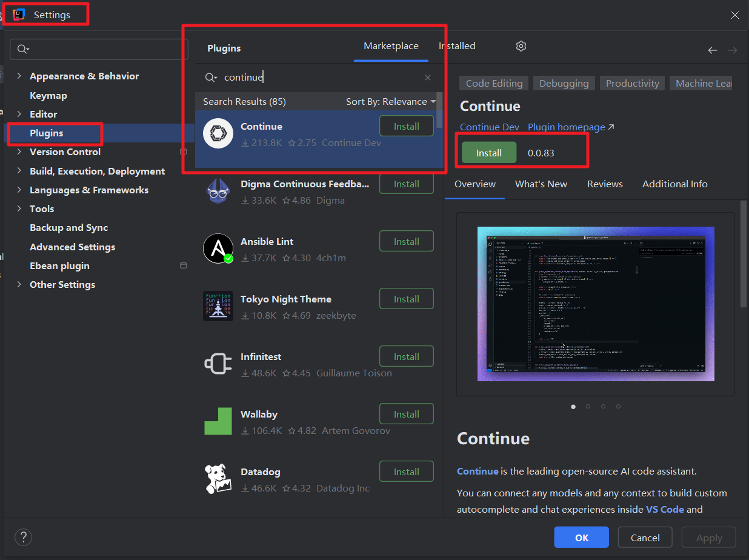Expand the Tools settings node

coord(19,208)
